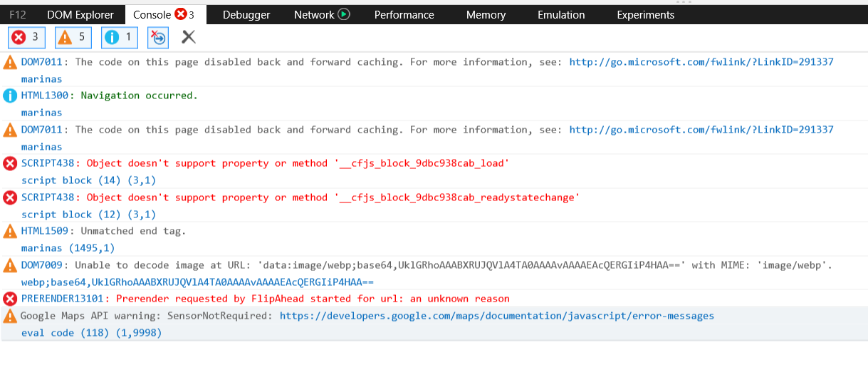The width and height of the screenshot is (868, 365).
Task: Click the clear-on-navigate icon
Action: pos(158,37)
